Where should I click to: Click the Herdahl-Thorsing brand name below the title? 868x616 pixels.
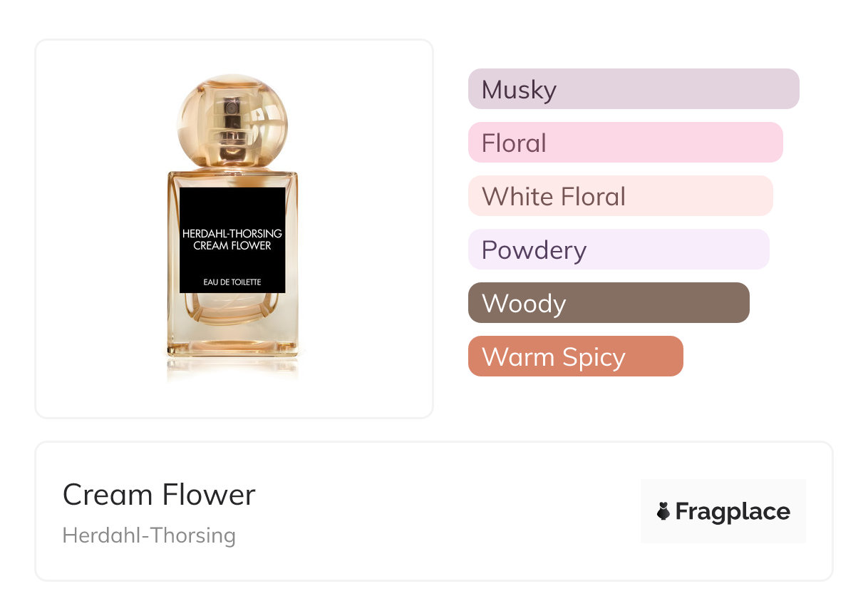149,535
